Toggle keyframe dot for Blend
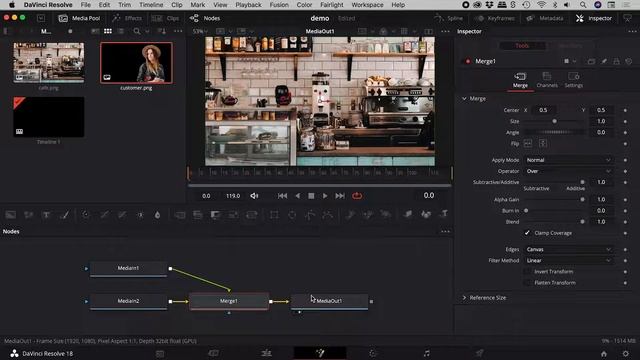Screen dimensions: 640x360 click(x=625, y=222)
